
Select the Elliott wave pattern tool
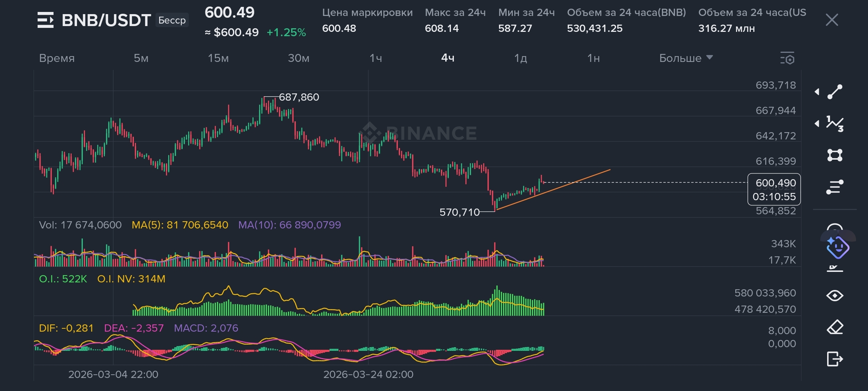835,124
